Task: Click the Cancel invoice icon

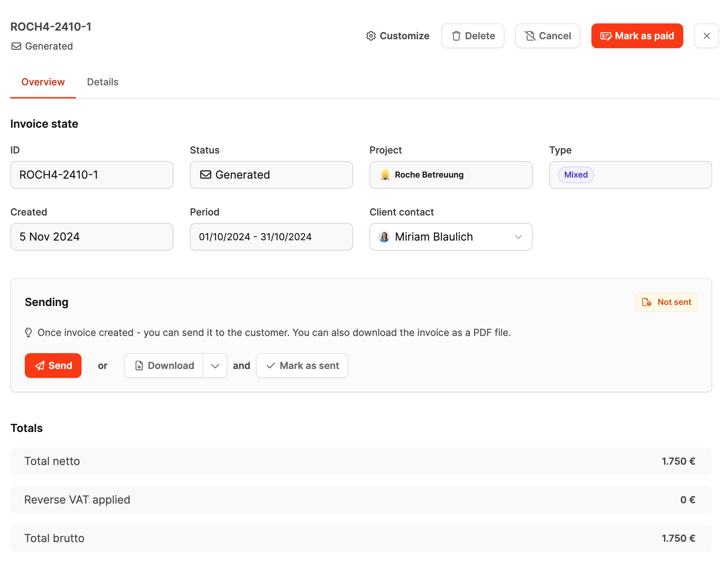Action: [x=530, y=36]
